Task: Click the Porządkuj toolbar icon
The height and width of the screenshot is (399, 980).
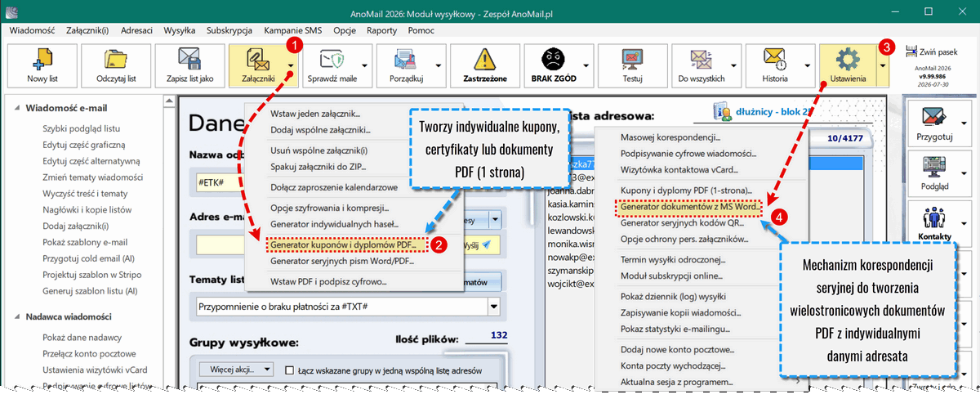Action: point(406,60)
